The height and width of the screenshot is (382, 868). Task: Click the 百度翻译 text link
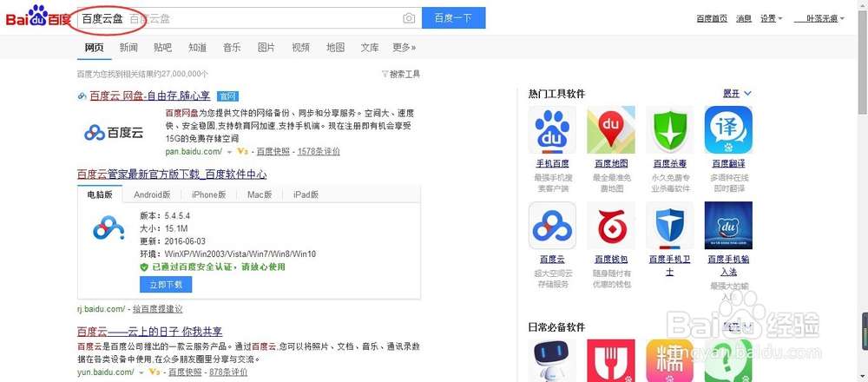(728, 163)
